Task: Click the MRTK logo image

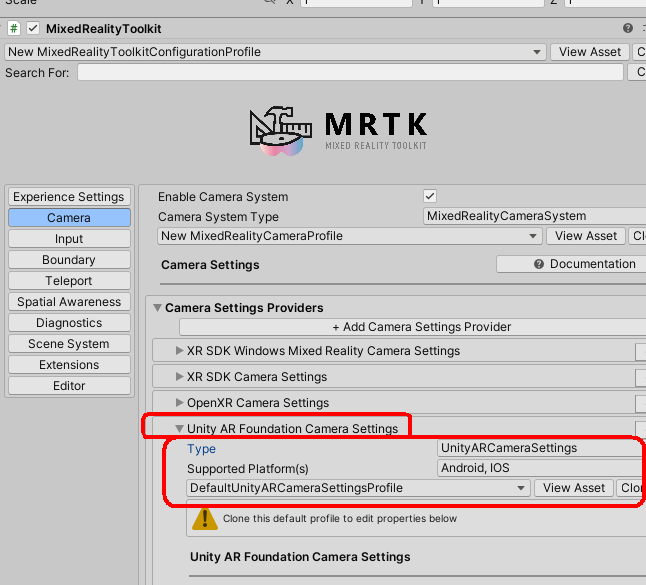Action: point(338,131)
